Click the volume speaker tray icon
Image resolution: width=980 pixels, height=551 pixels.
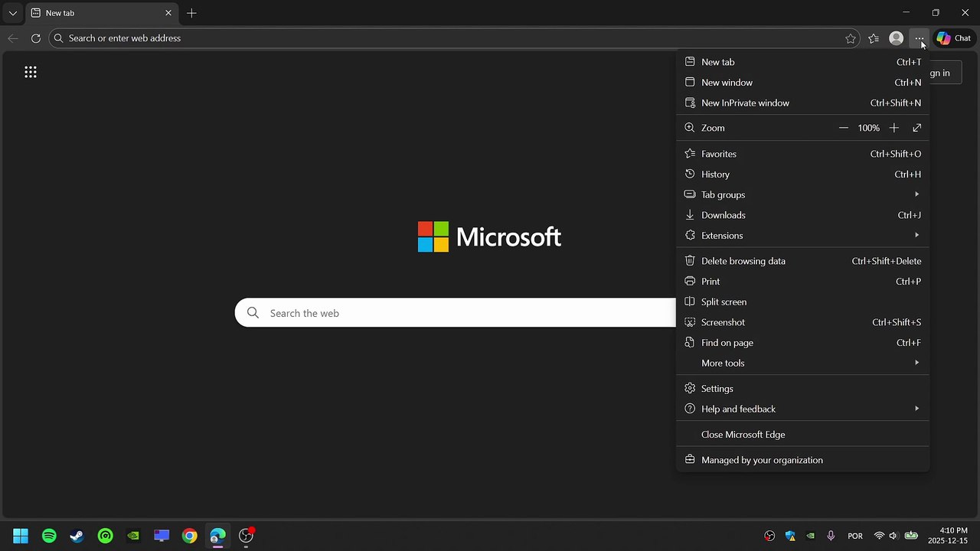893,536
